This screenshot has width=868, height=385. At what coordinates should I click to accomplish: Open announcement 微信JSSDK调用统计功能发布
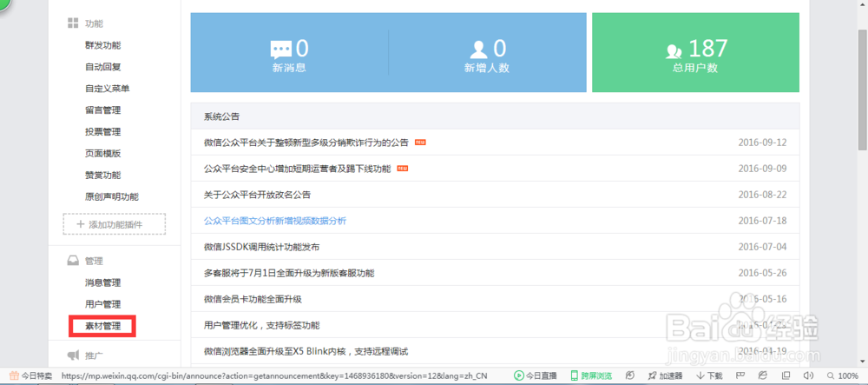pyautogui.click(x=261, y=247)
